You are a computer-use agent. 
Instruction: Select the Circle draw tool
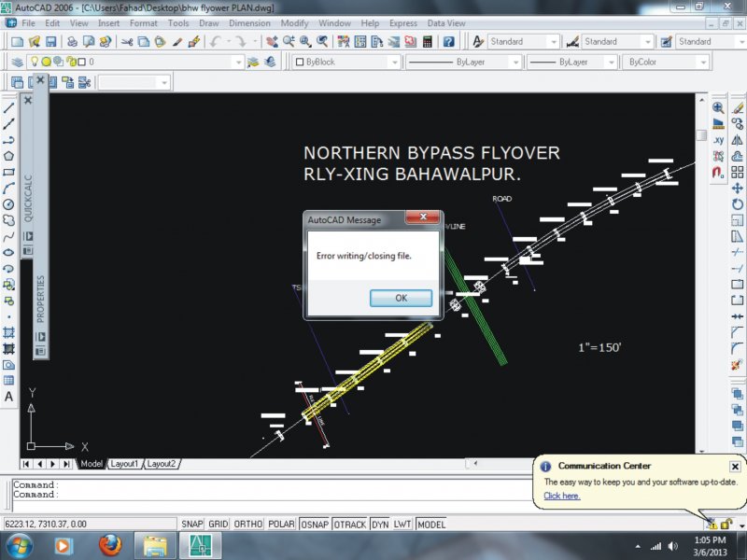coord(8,204)
